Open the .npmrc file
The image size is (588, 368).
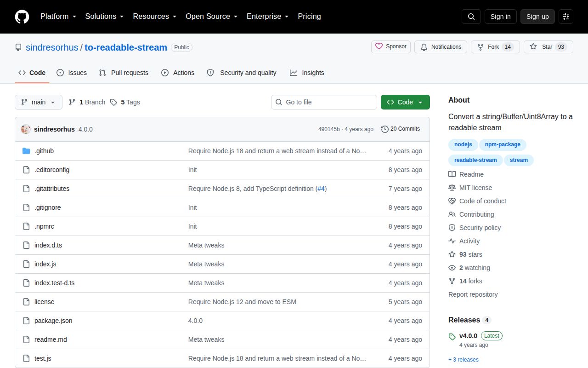[x=44, y=226]
